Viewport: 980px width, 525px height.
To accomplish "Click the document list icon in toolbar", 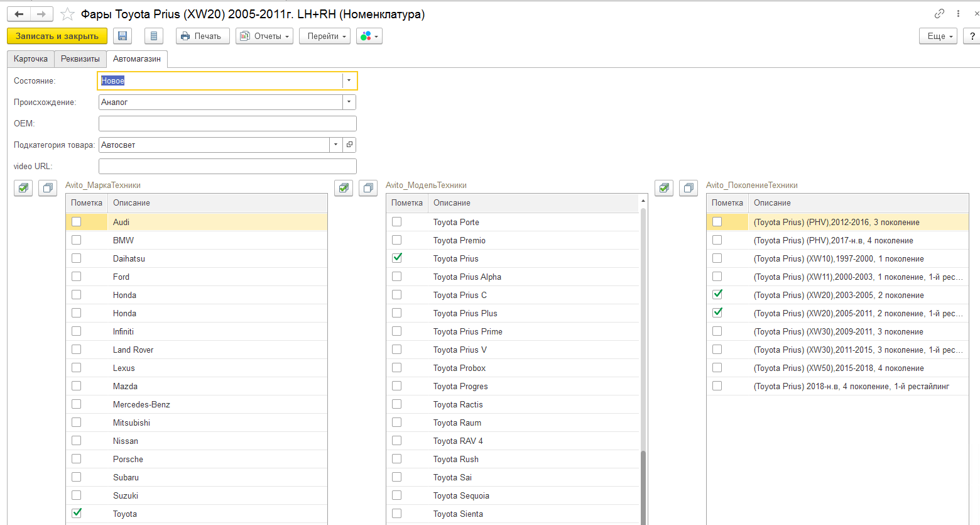I will [x=154, y=36].
